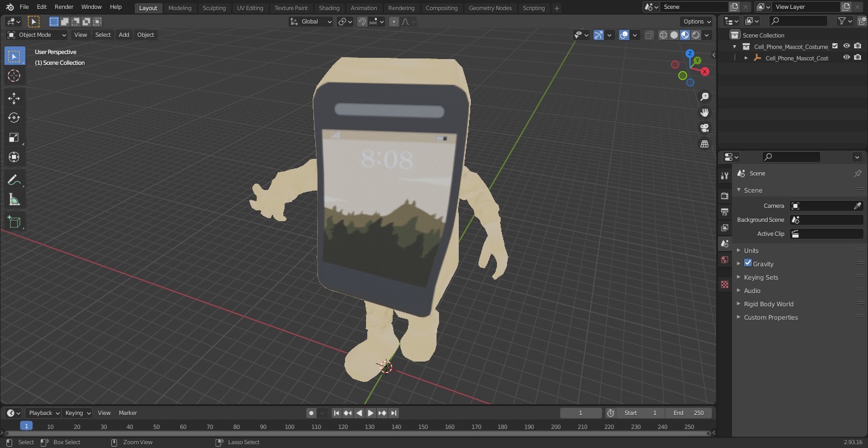Click the Blender logo menu icon

pyautogui.click(x=10, y=7)
